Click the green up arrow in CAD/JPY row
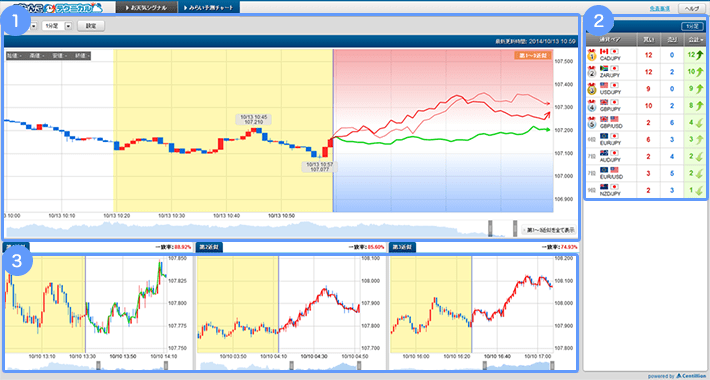 [699, 55]
